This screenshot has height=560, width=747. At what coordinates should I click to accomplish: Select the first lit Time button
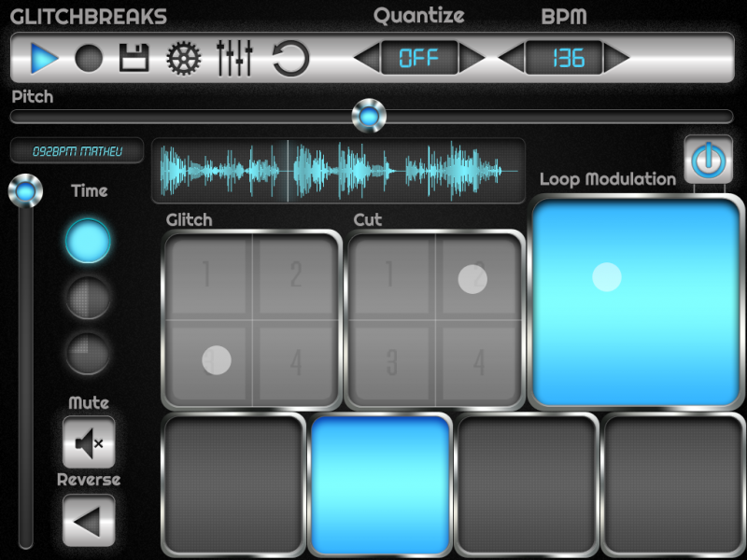pos(88,241)
